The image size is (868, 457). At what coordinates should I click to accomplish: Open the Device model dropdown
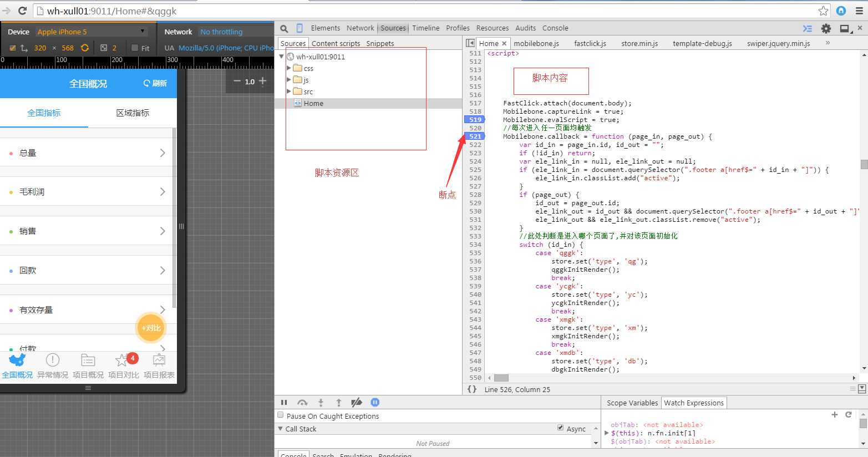tap(92, 32)
